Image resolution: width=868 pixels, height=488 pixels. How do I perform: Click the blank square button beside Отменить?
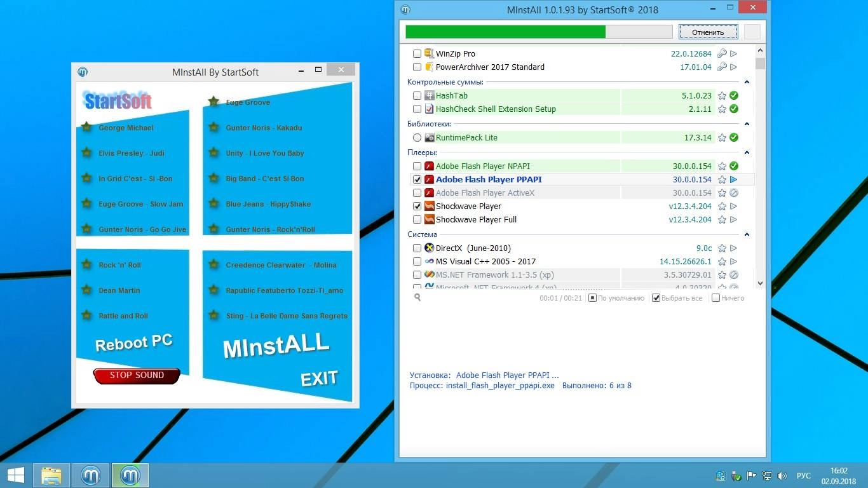(752, 32)
